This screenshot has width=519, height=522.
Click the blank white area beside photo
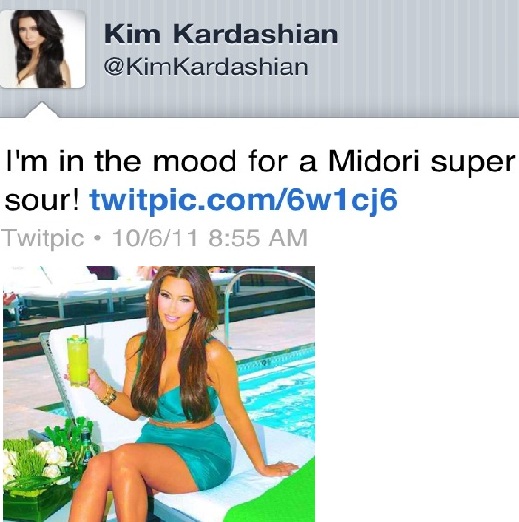tap(417, 393)
